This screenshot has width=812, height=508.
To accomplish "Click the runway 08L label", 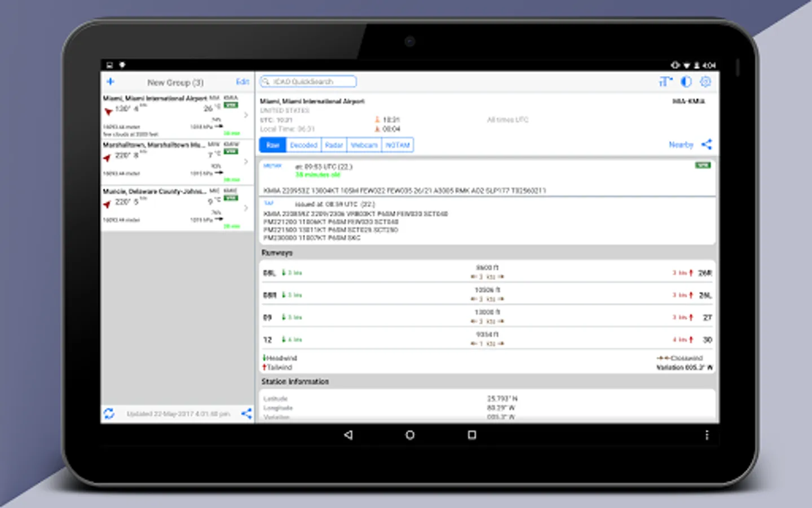I will click(x=269, y=273).
